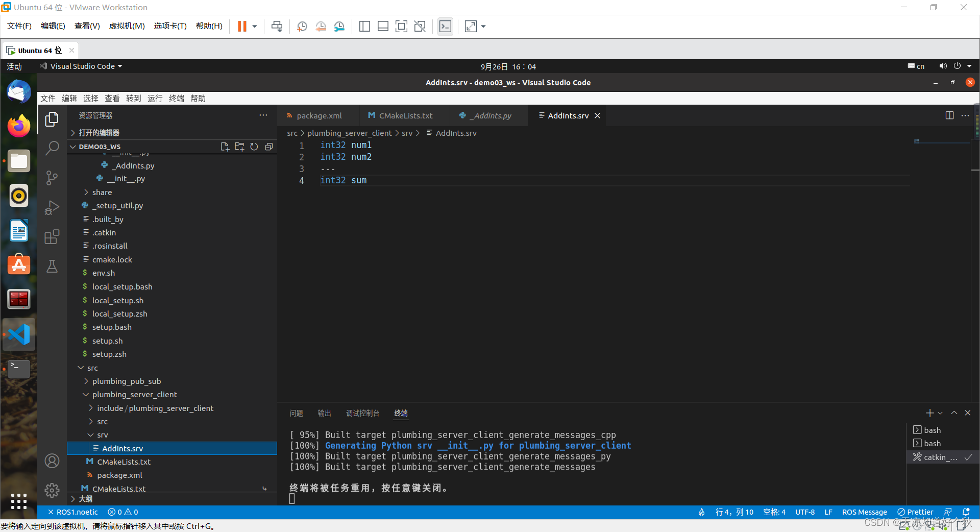The height and width of the screenshot is (532, 980).
Task: Switch to the CMakeLists.txt editor tab
Action: click(x=405, y=116)
